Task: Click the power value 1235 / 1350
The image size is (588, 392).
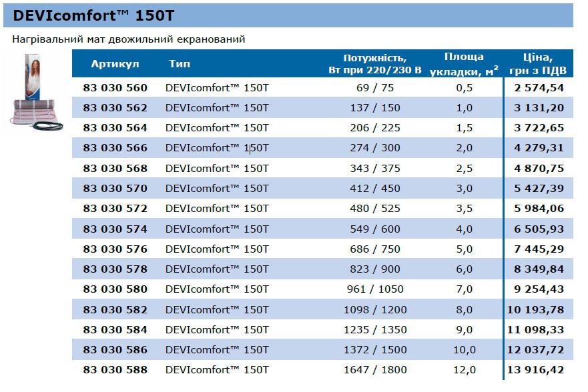Action: pos(375,330)
